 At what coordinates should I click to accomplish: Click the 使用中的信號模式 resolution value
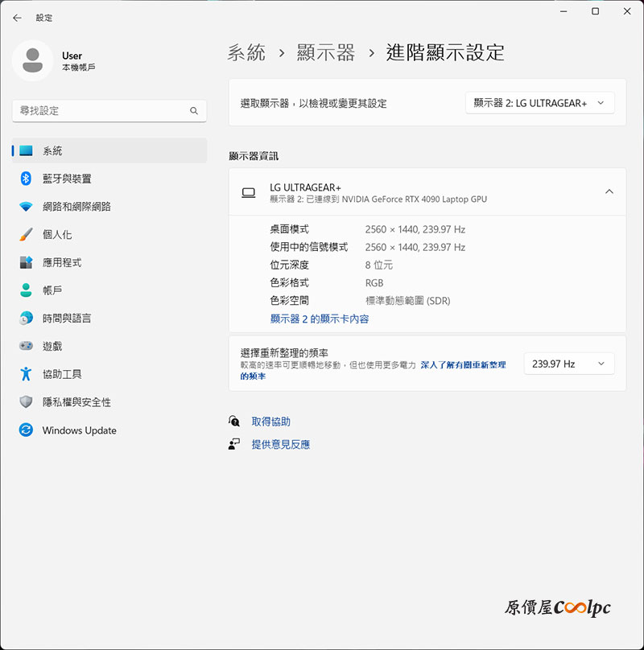pyautogui.click(x=415, y=247)
